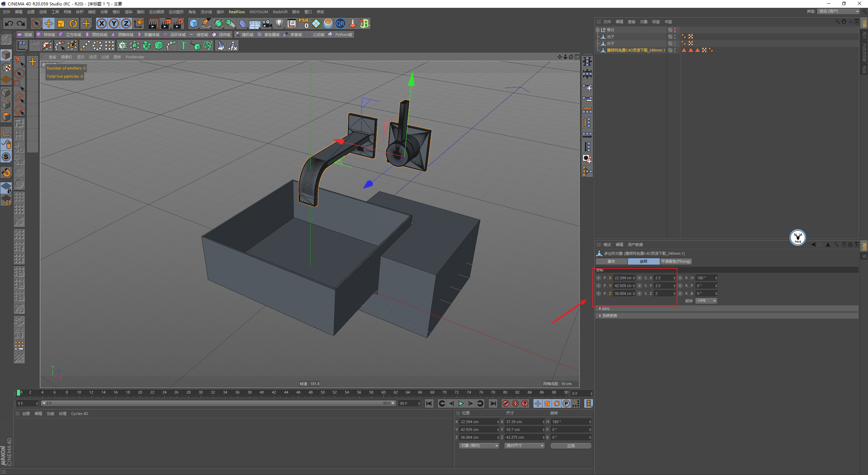This screenshot has height=475, width=868.
Task: Click the MoText green T icon
Action: (x=183, y=45)
